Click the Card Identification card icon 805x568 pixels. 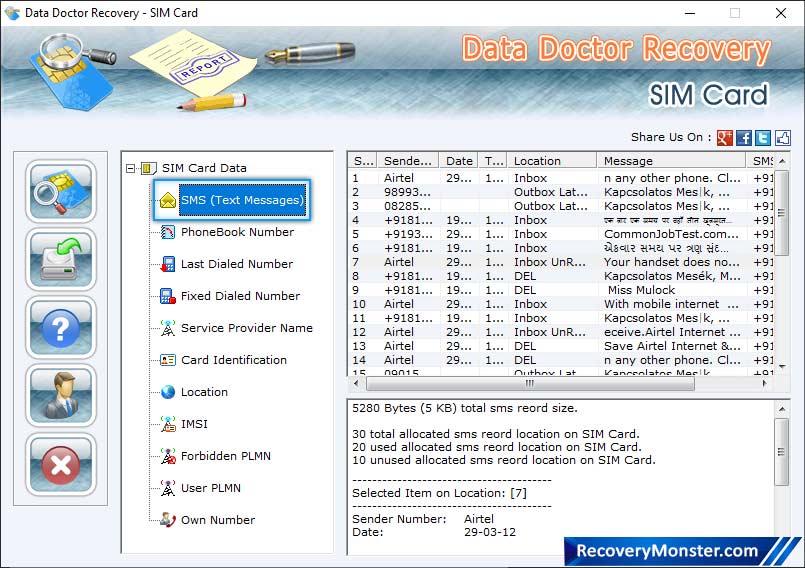click(167, 360)
